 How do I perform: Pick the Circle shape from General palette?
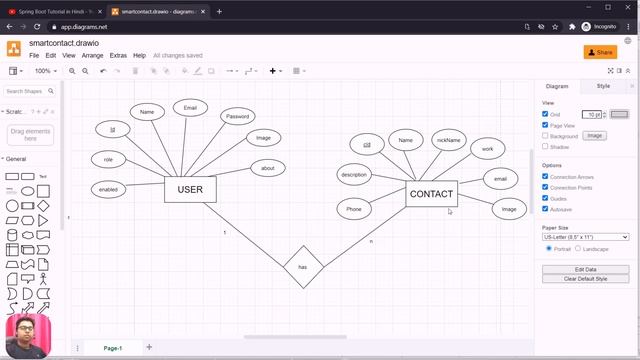tap(12, 206)
